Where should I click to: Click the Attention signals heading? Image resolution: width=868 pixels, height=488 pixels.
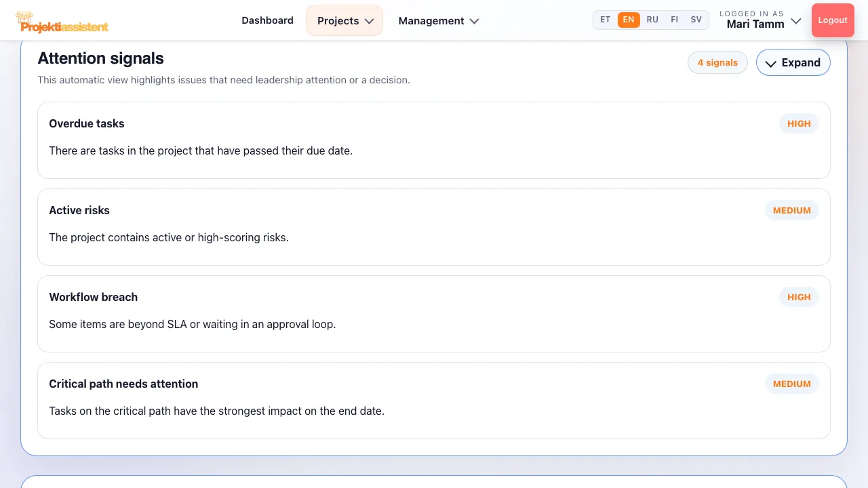pyautogui.click(x=100, y=58)
